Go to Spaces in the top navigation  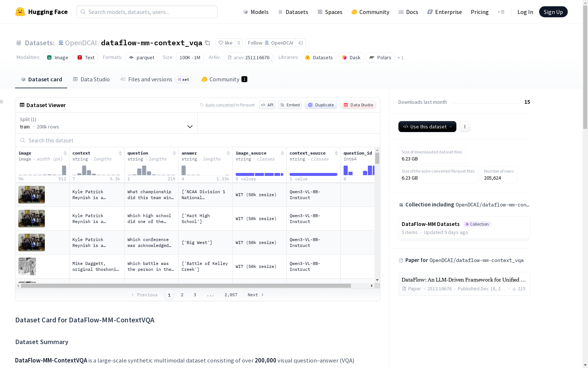tap(330, 12)
